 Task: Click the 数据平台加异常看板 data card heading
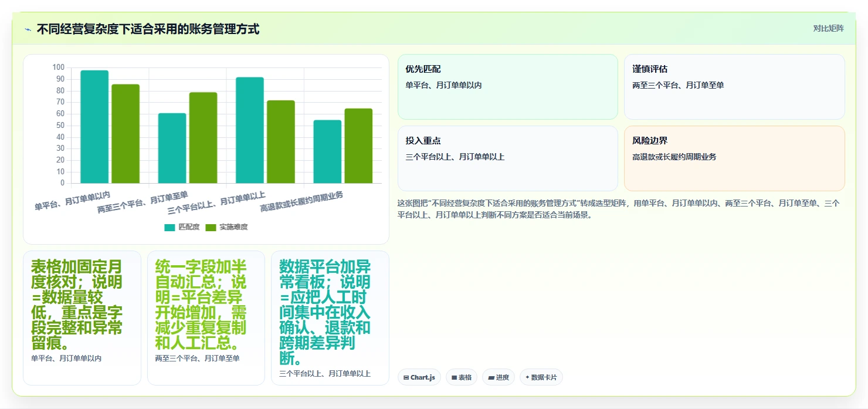click(325, 312)
